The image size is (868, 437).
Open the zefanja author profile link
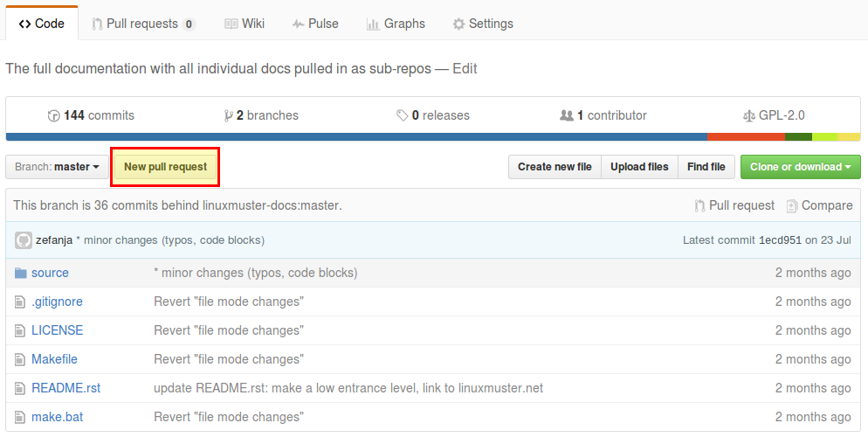[54, 240]
